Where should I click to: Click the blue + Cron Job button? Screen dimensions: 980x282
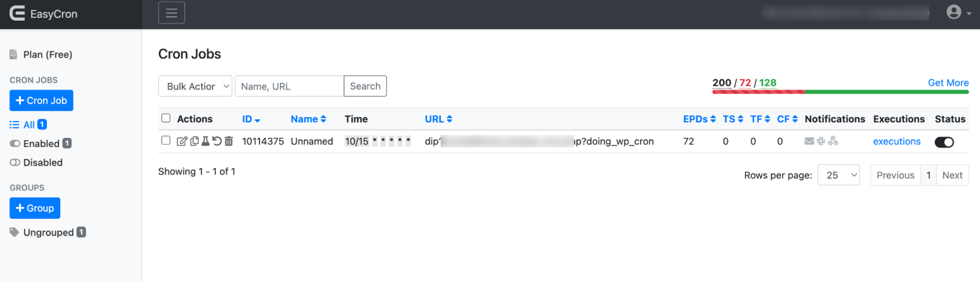tap(41, 101)
